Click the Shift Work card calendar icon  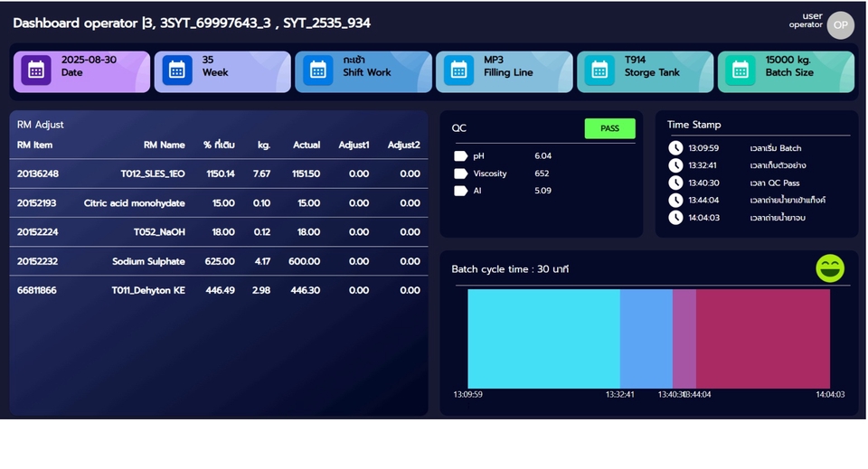tap(318, 70)
